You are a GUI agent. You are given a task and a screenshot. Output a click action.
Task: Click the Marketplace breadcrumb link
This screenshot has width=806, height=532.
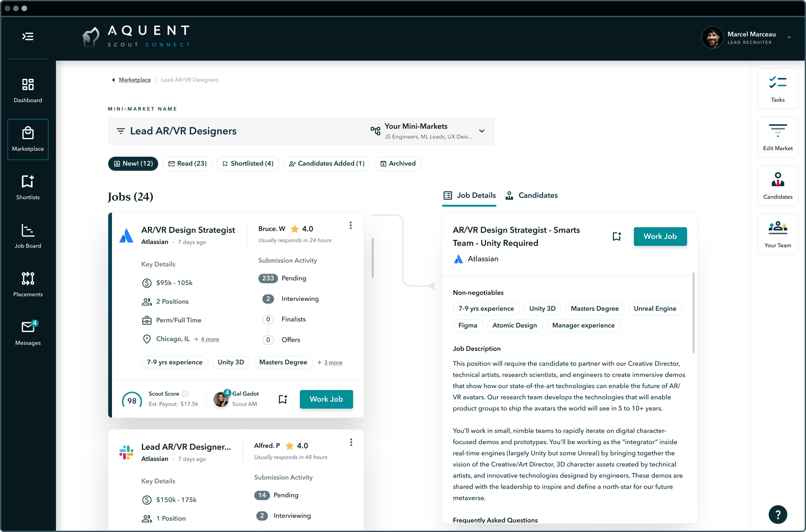point(135,80)
